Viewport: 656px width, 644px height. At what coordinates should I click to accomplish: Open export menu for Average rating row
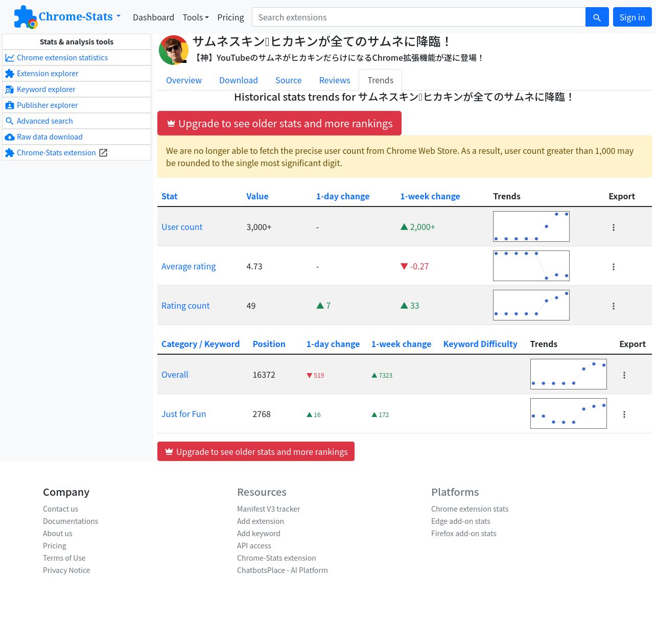[614, 266]
